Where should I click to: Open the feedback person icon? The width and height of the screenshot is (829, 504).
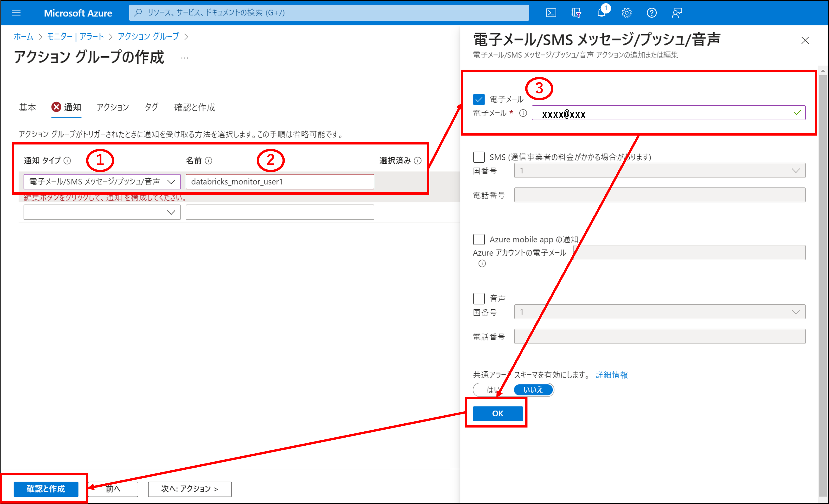click(x=677, y=13)
